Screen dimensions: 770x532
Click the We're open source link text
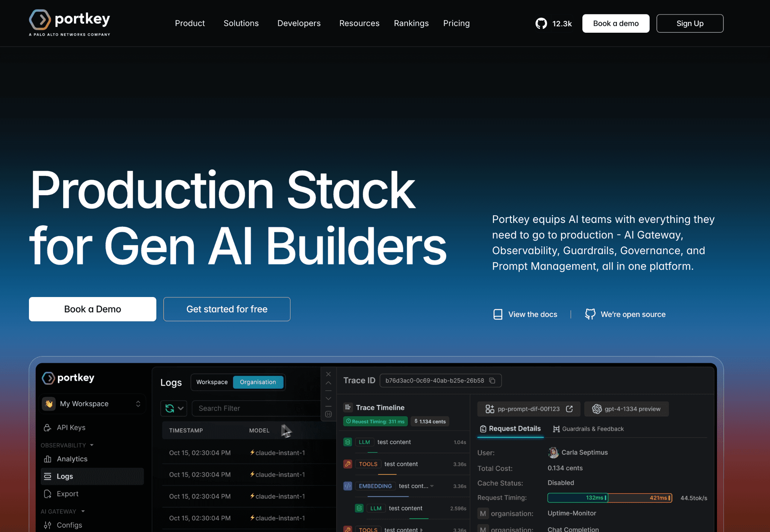[x=633, y=314]
